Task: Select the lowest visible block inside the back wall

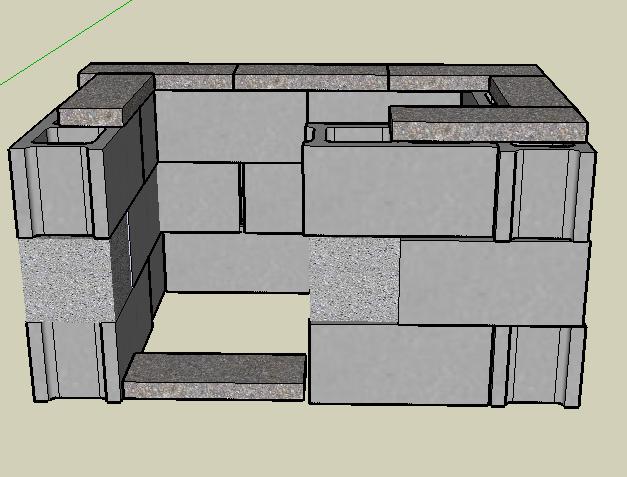Action: (235, 262)
